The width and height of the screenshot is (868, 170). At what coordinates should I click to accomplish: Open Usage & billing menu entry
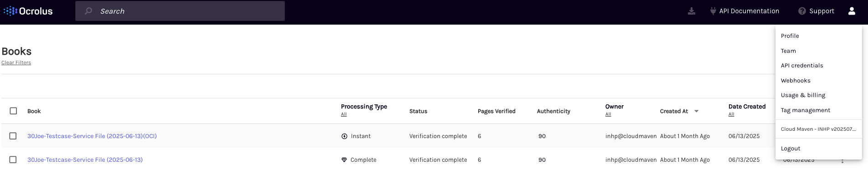[x=803, y=95]
